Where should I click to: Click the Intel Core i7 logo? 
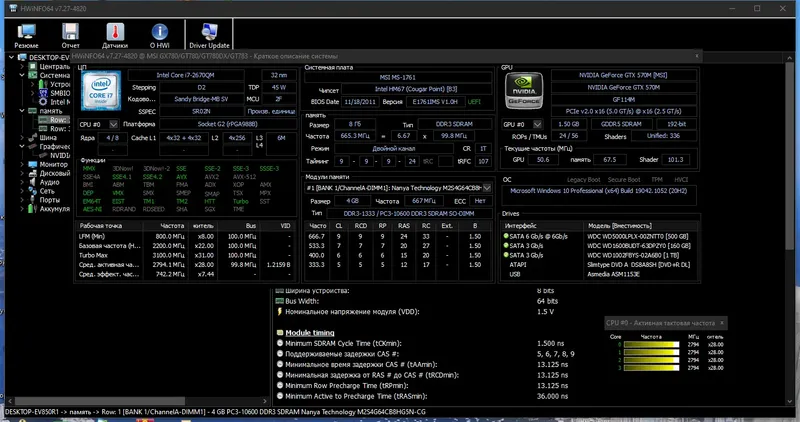pos(101,91)
